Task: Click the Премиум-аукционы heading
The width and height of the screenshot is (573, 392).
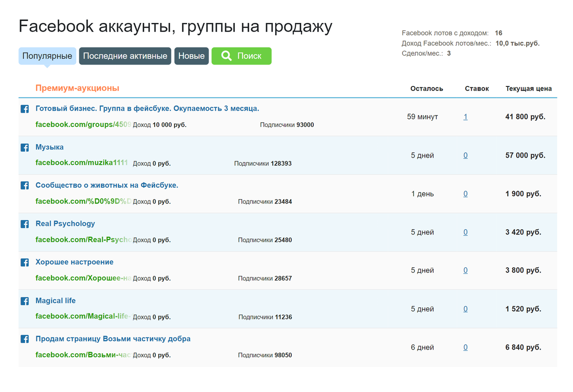Action: point(77,88)
